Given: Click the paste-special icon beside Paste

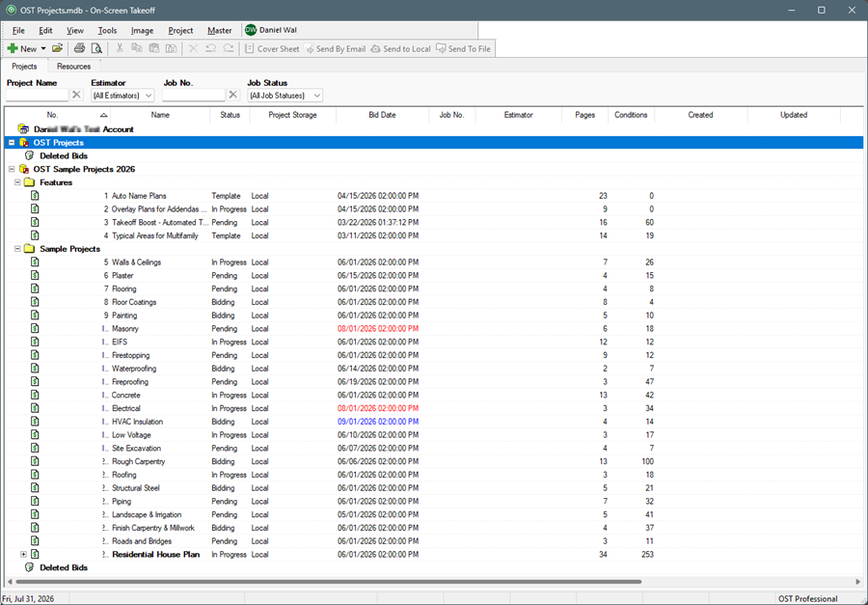Looking at the screenshot, I should pyautogui.click(x=171, y=49).
